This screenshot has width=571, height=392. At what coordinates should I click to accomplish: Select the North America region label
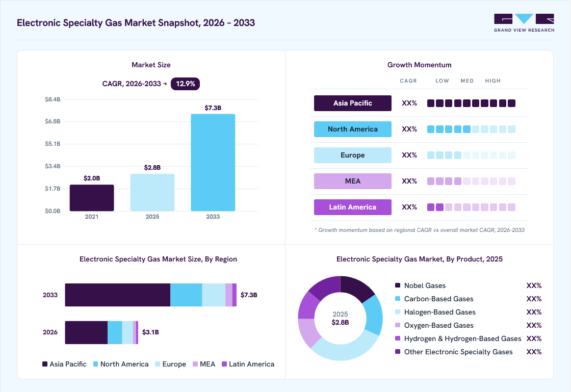pyautogui.click(x=352, y=129)
